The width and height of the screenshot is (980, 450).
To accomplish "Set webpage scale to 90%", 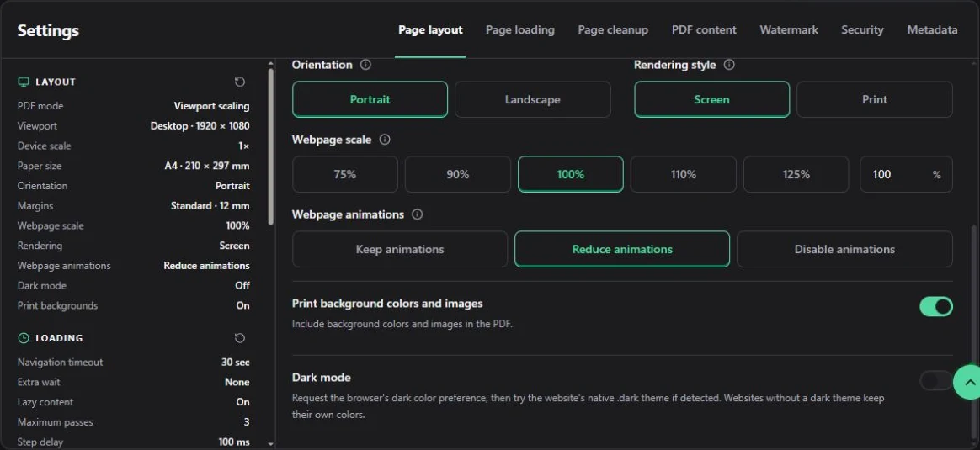I will (x=457, y=174).
